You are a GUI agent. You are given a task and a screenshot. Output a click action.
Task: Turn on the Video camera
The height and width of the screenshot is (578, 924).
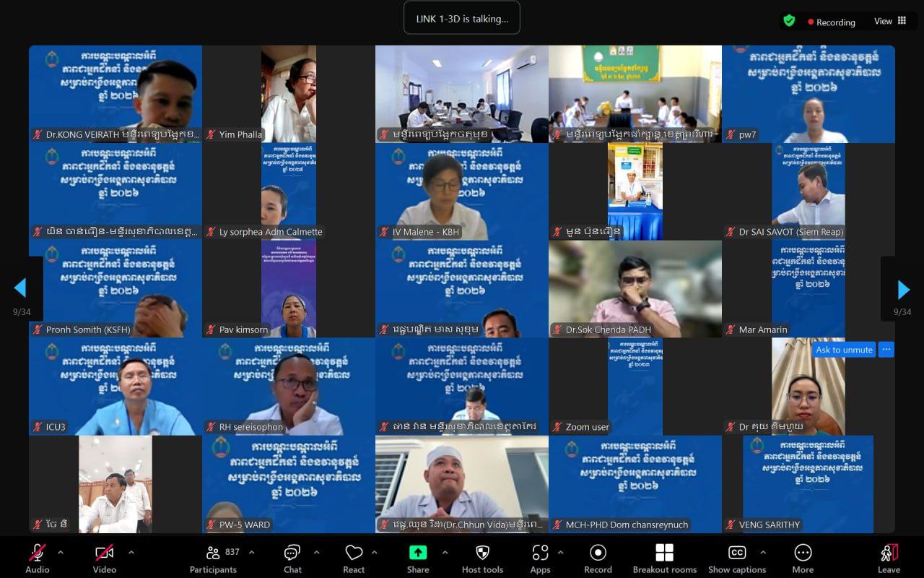104,553
